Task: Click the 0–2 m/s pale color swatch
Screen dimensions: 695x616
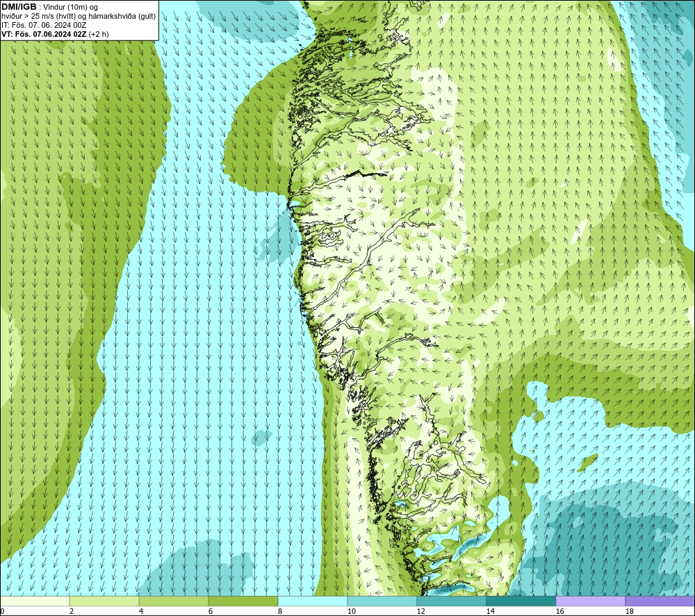Action: click(35, 601)
